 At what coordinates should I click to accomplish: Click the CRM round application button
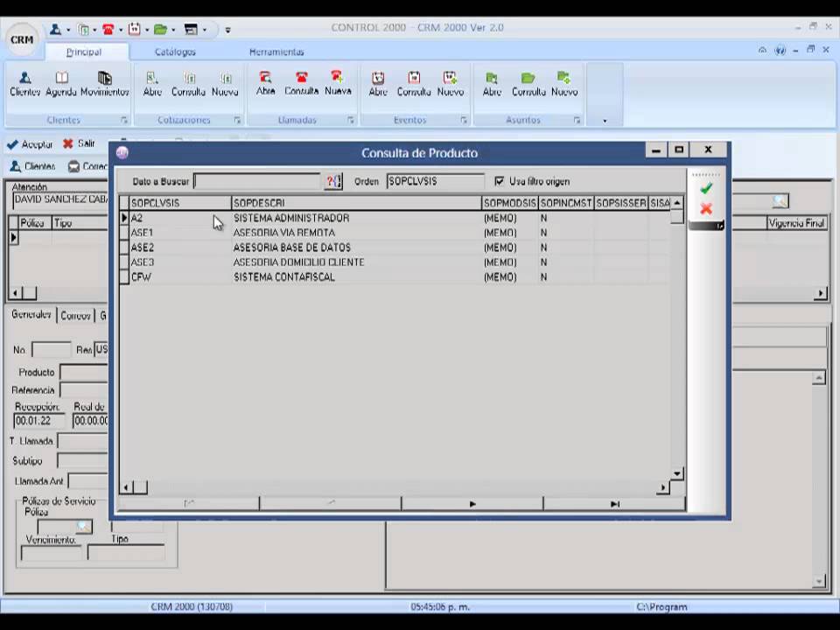coord(22,39)
